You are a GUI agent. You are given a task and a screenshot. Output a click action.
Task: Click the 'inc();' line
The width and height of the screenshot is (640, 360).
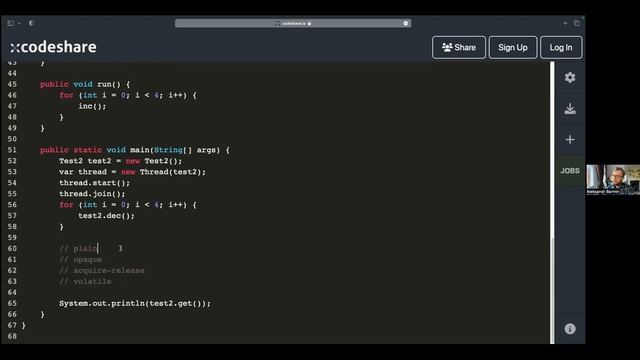[92, 106]
